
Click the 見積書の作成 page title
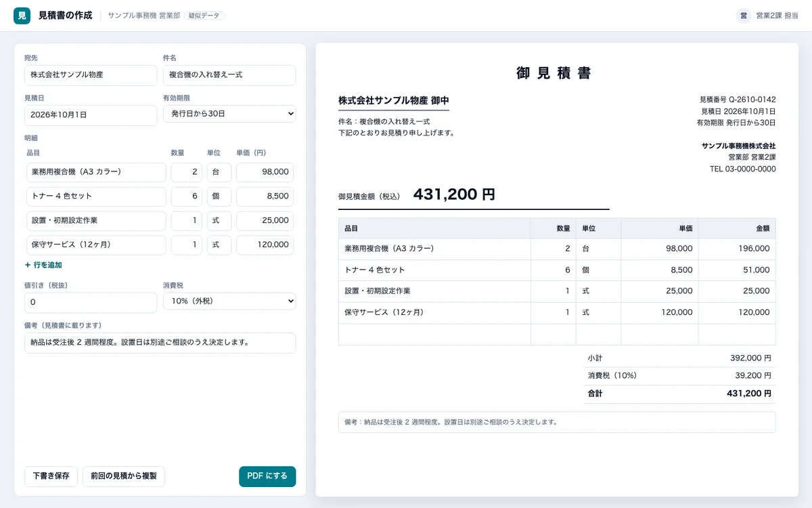tap(66, 16)
